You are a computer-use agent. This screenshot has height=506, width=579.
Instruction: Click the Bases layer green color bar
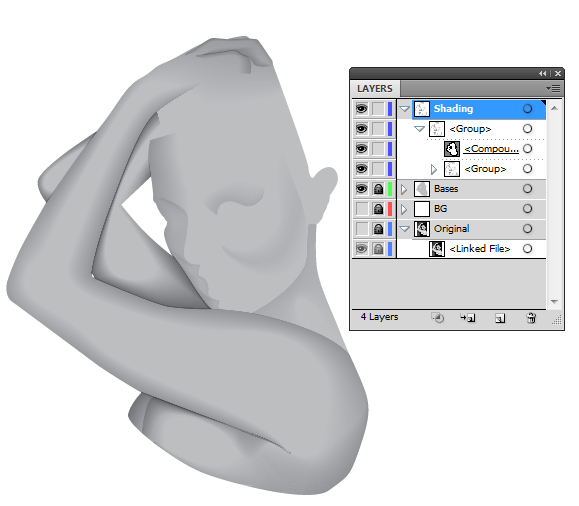pos(390,189)
